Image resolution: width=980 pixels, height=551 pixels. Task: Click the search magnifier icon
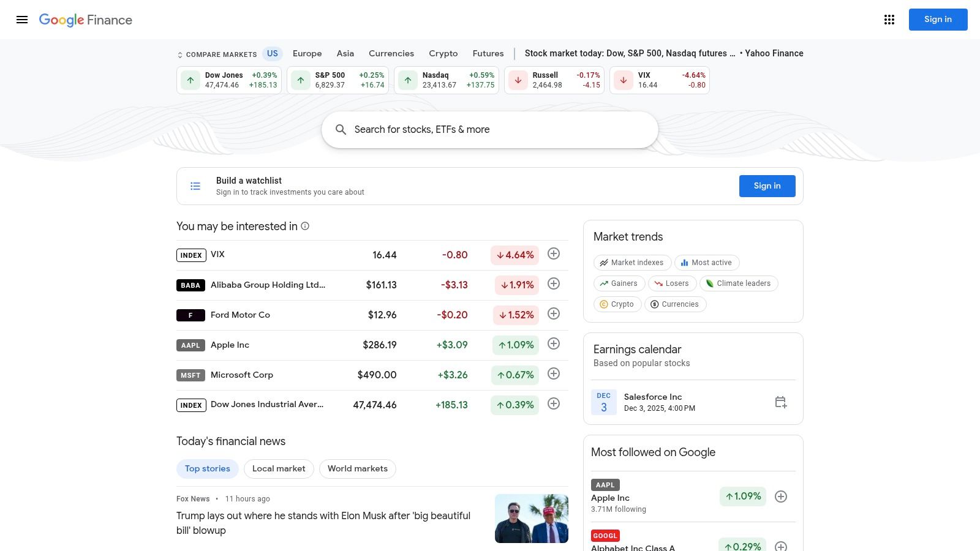(341, 129)
